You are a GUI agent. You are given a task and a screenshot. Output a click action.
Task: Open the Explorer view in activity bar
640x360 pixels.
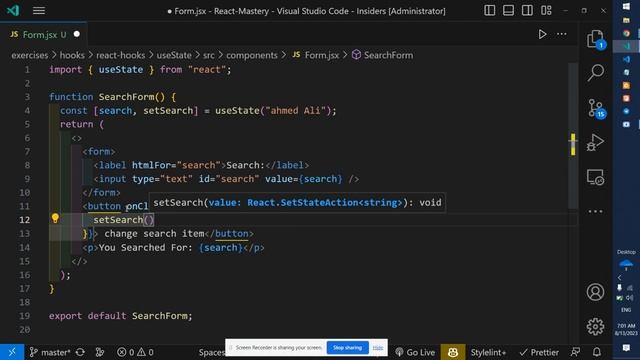pyautogui.click(x=596, y=39)
